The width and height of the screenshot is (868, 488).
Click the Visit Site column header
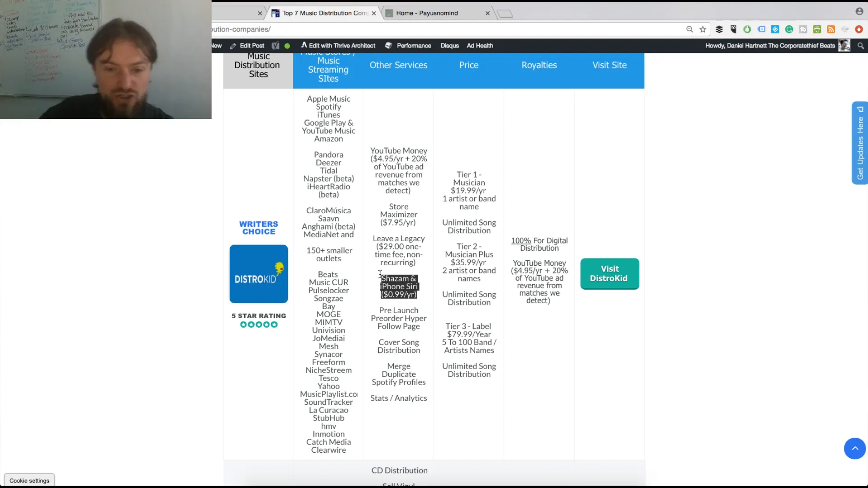pos(609,65)
